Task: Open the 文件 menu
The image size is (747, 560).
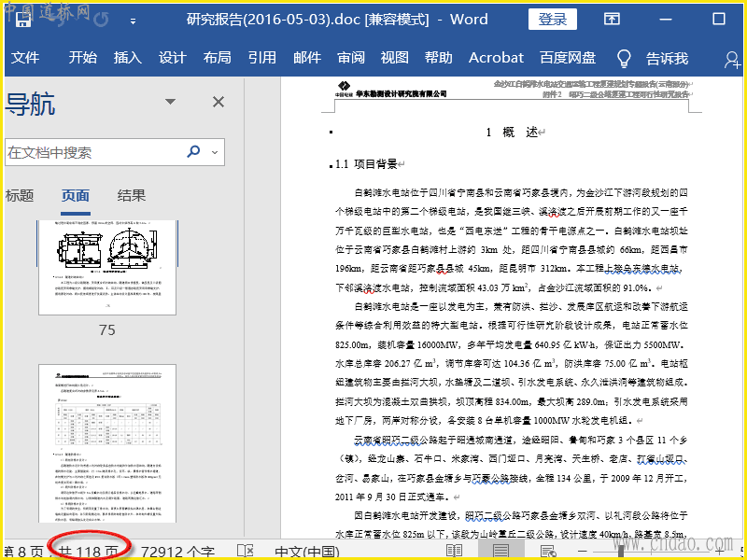Action: click(25, 58)
